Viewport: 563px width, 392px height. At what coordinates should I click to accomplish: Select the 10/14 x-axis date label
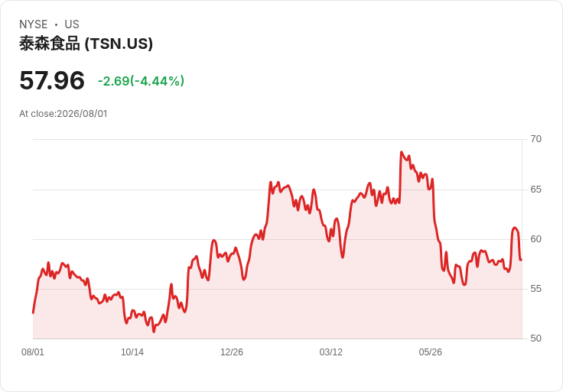(x=132, y=352)
